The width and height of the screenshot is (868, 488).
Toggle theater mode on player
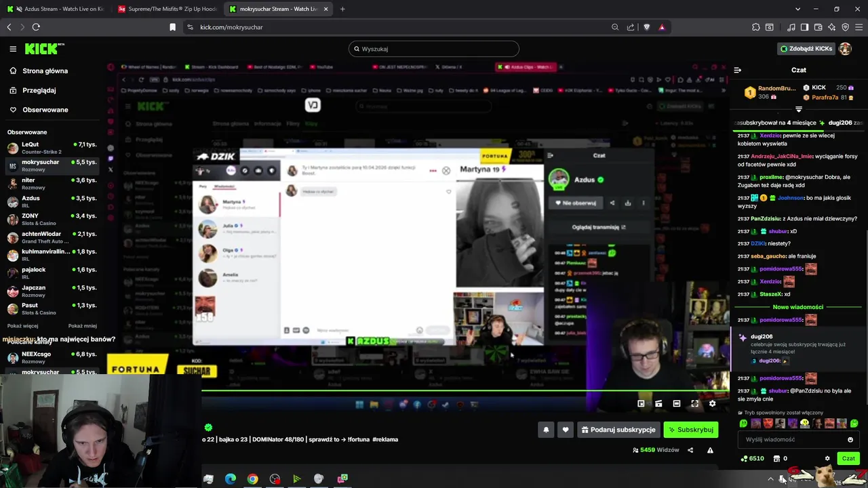[x=676, y=404]
